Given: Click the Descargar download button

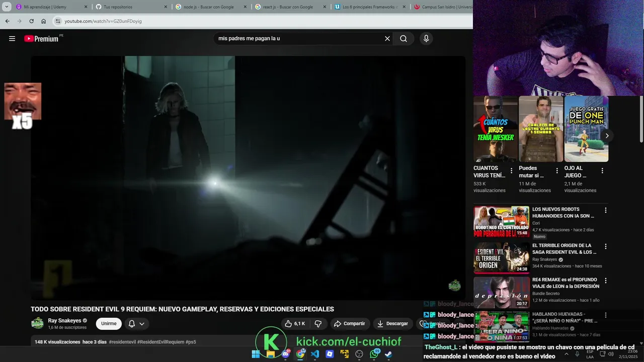Looking at the screenshot, I should tap(393, 324).
